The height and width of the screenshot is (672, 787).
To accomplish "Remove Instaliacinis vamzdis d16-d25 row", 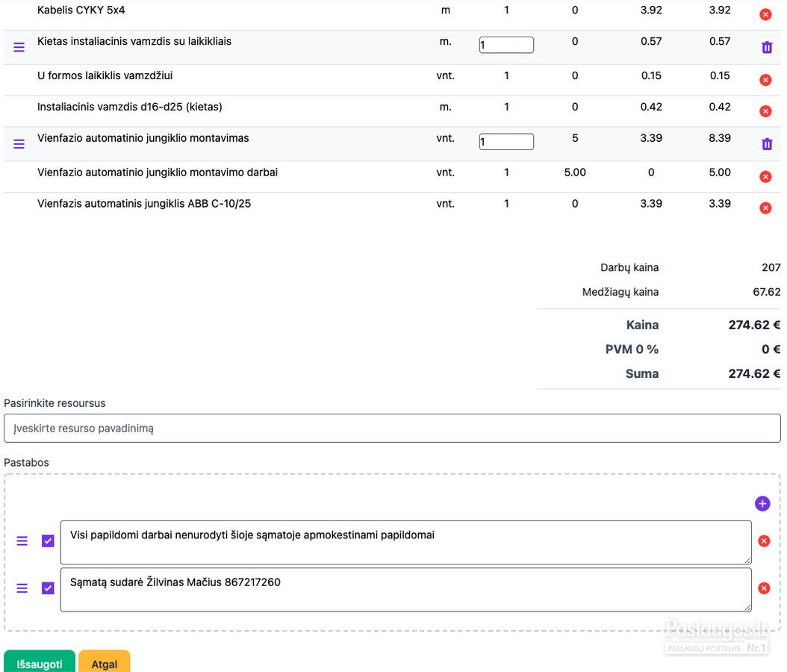I will (x=765, y=111).
